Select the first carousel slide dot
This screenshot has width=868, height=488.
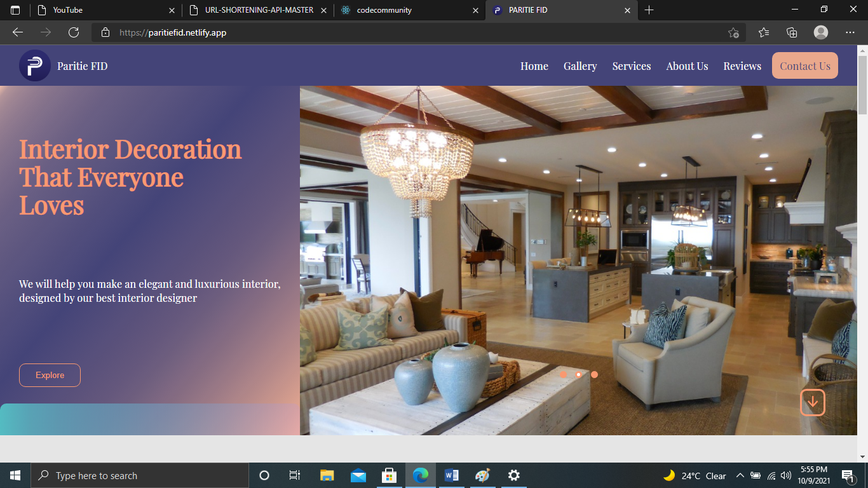point(564,374)
